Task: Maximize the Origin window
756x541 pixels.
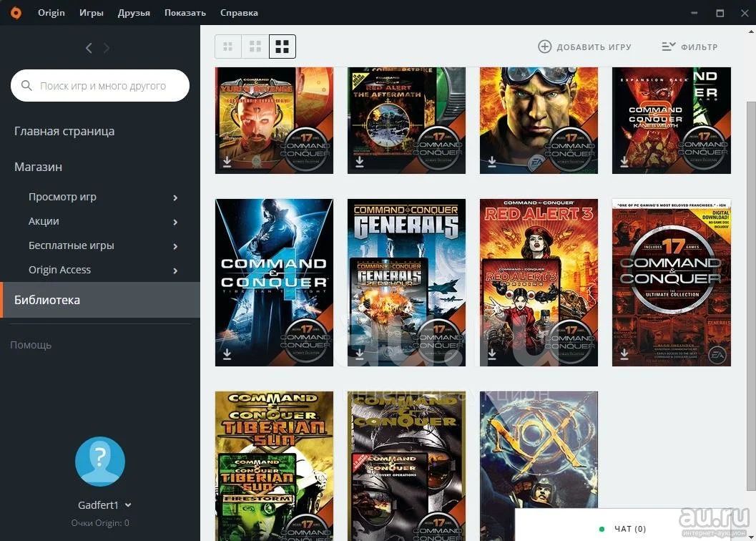Action: 720,13
